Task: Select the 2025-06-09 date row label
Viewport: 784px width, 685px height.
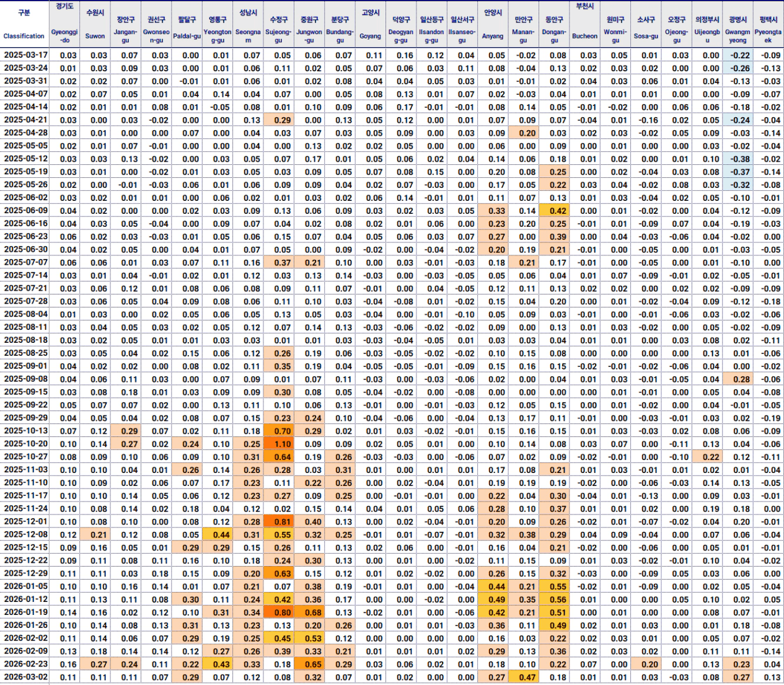Action: [25, 211]
